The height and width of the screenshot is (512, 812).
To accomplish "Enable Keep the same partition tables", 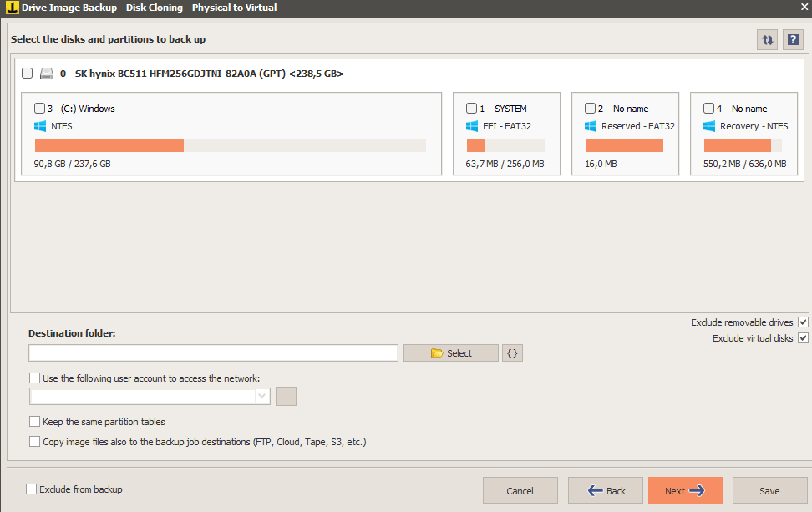I will point(35,422).
